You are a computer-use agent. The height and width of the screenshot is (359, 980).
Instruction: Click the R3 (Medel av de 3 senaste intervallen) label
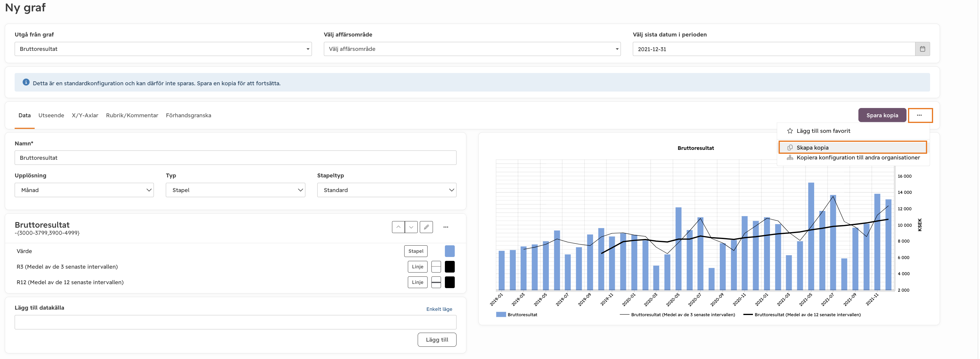click(67, 267)
